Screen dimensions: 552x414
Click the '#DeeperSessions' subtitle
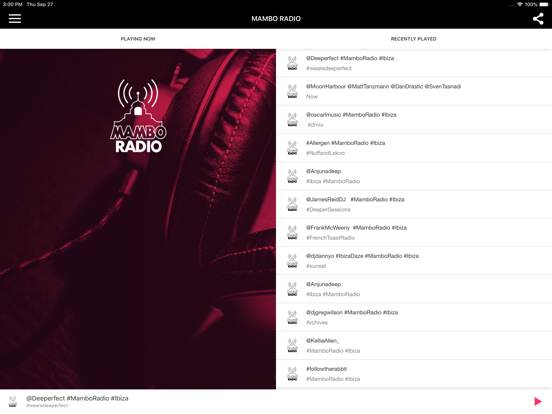tap(328, 209)
